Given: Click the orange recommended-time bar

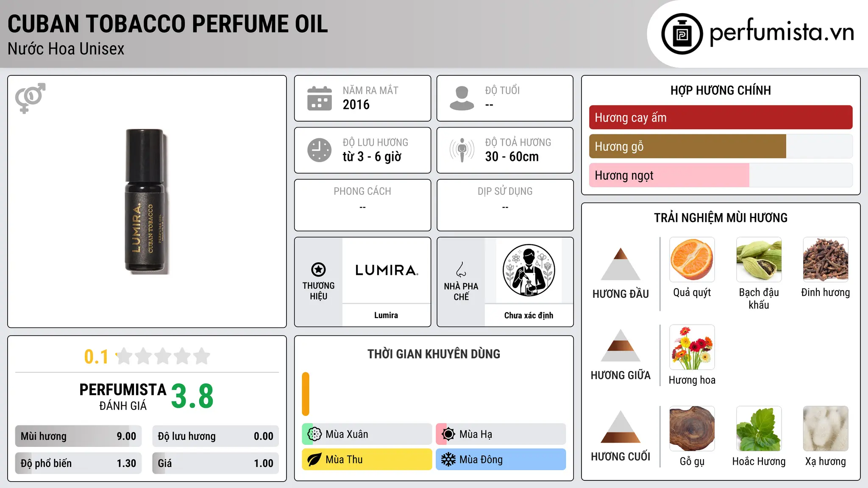Looking at the screenshot, I should [306, 394].
